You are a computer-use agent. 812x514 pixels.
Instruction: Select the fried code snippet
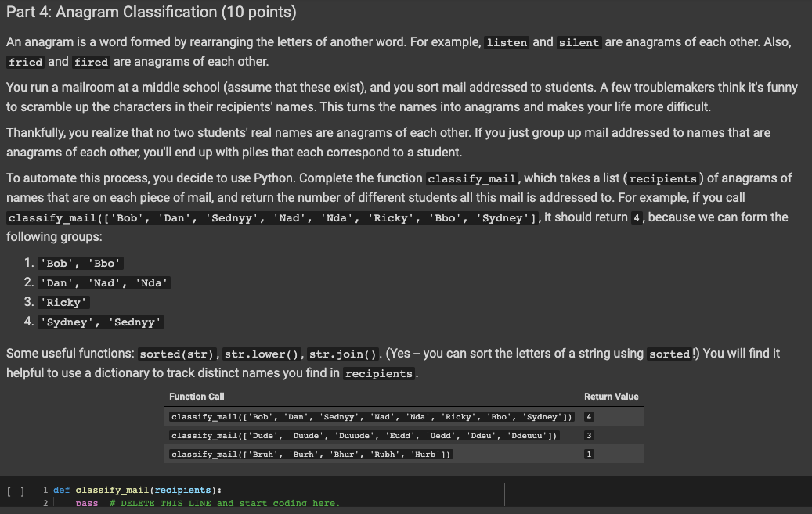coord(25,61)
